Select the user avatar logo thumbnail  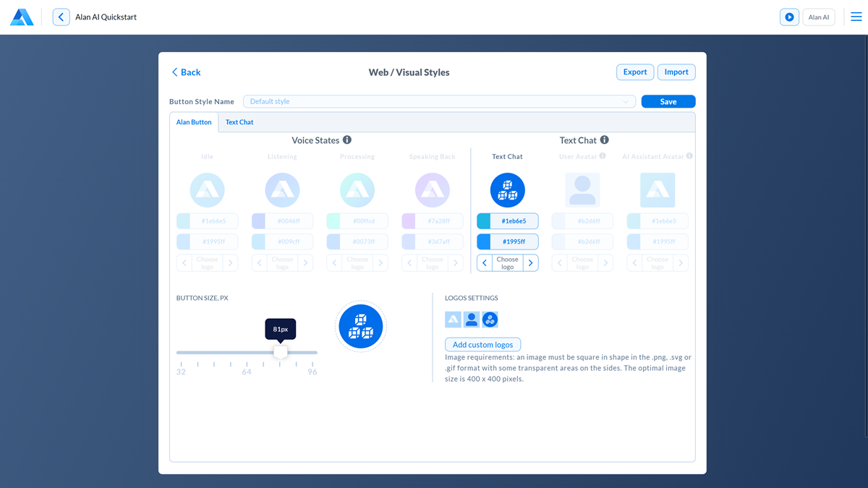click(472, 319)
